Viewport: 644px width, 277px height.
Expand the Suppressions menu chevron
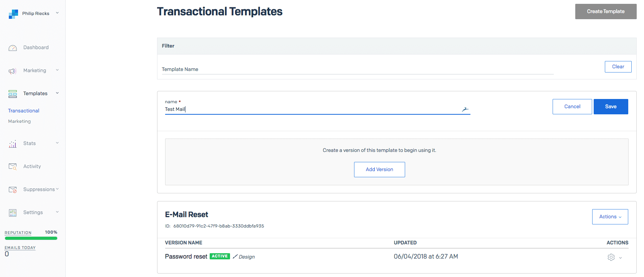point(57,189)
